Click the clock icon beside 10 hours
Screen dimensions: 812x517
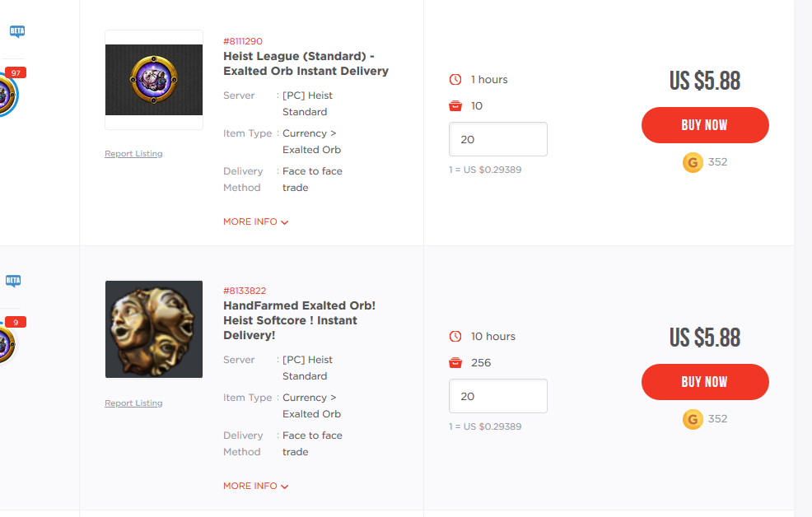pos(455,337)
